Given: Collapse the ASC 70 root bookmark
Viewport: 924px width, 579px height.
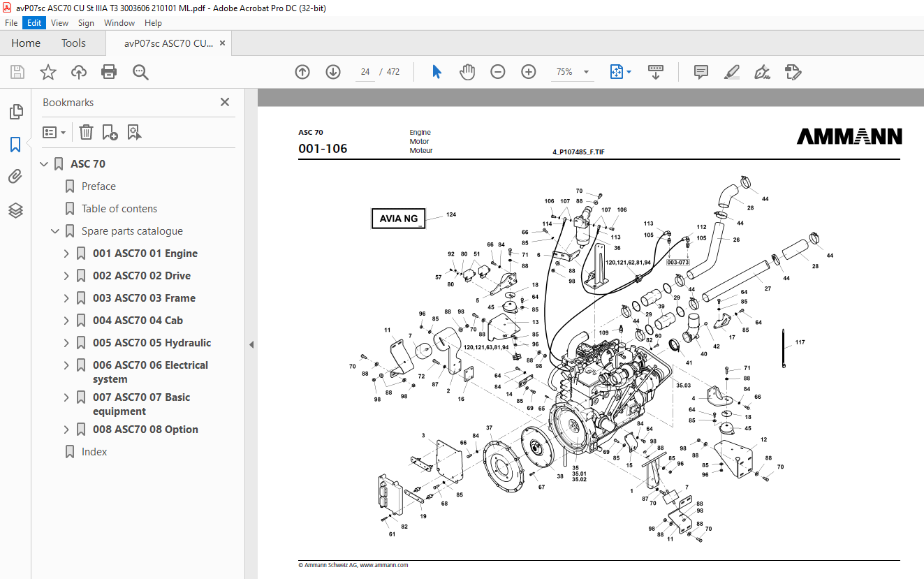Looking at the screenshot, I should click(44, 164).
